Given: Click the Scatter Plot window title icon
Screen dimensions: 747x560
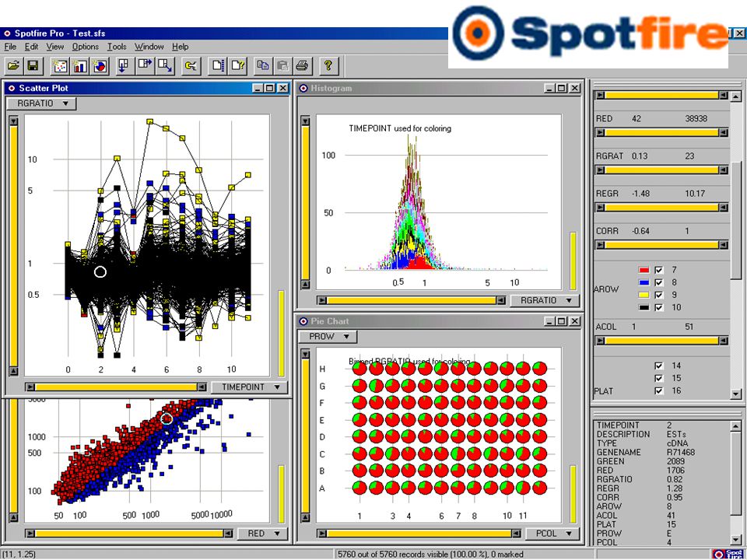Looking at the screenshot, I should click(12, 88).
